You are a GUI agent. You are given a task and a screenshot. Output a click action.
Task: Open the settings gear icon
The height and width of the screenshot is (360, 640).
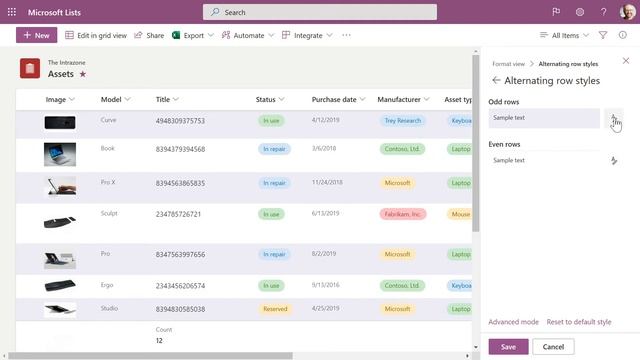click(x=580, y=12)
